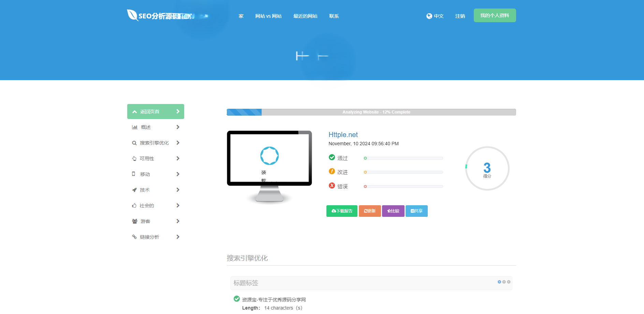The height and width of the screenshot is (314, 644).
Task: Select the 链接分析 sidebar label
Action: [149, 237]
